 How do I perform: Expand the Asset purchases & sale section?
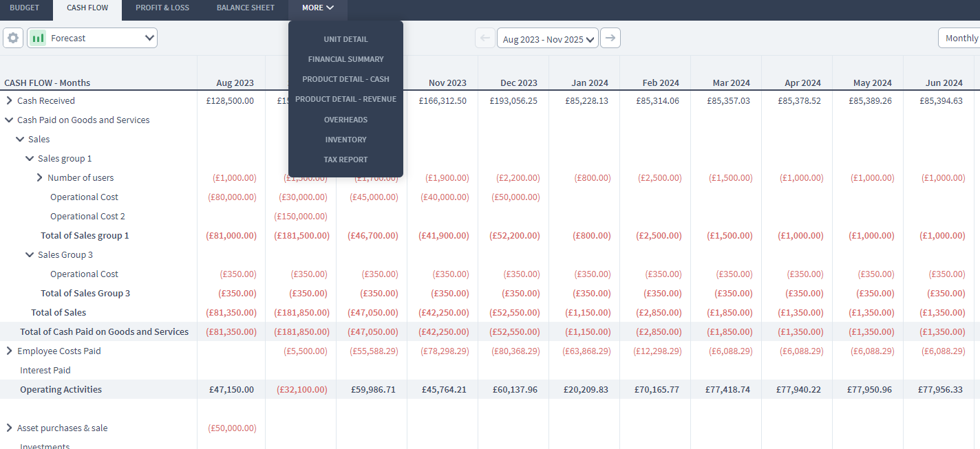click(8, 428)
